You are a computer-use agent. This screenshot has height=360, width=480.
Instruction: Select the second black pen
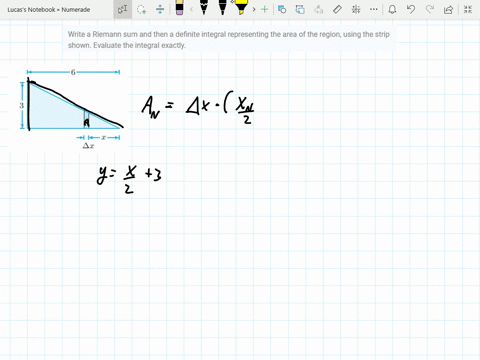click(223, 8)
